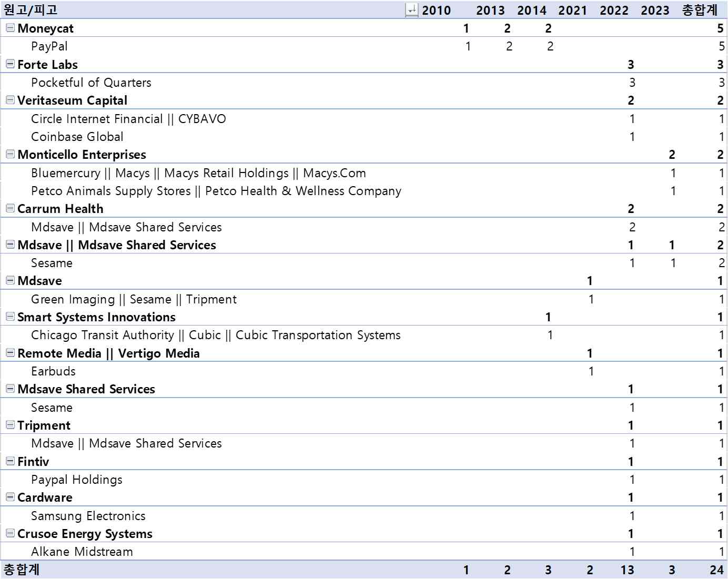Click Moneycat's total value 5 in bold
The width and height of the screenshot is (728, 579).
[x=721, y=28]
